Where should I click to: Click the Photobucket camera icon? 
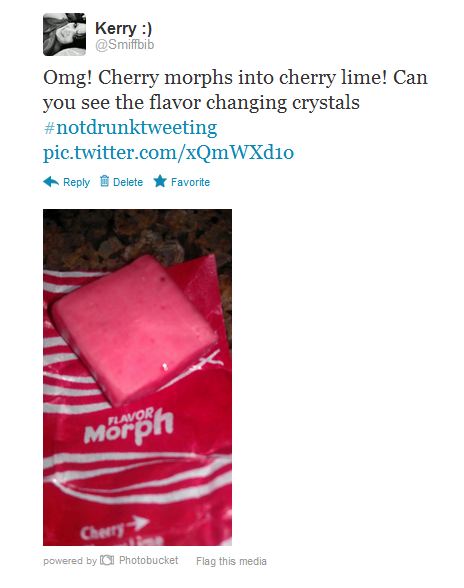click(107, 561)
